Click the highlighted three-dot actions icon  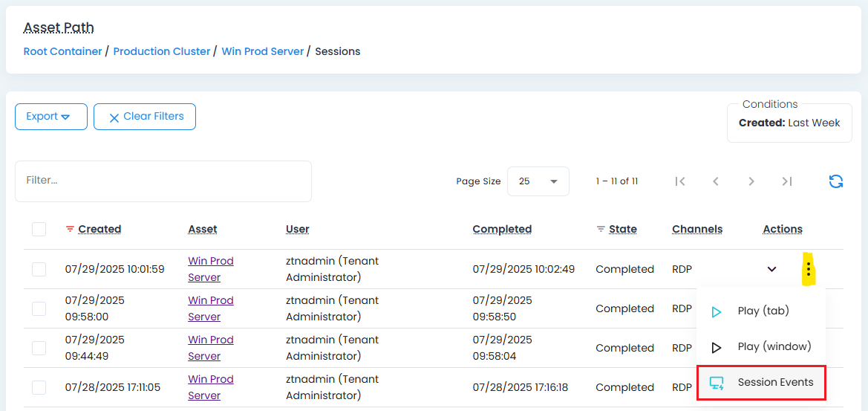(x=808, y=269)
